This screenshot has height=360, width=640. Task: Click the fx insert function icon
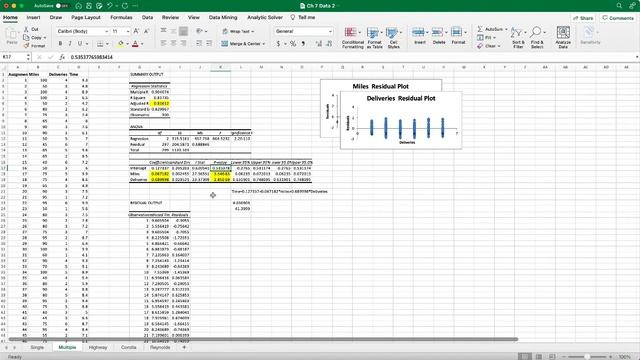62,57
